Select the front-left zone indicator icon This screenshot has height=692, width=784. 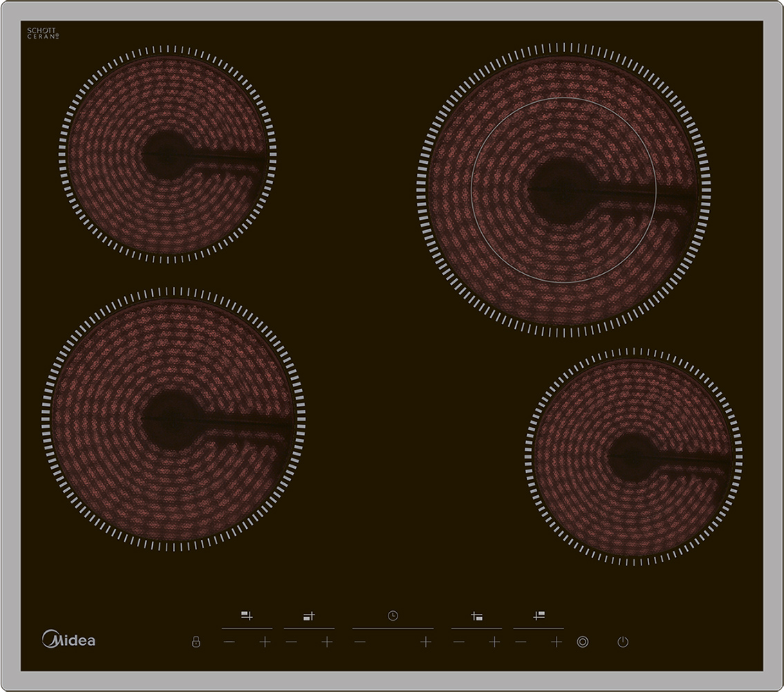point(309,616)
